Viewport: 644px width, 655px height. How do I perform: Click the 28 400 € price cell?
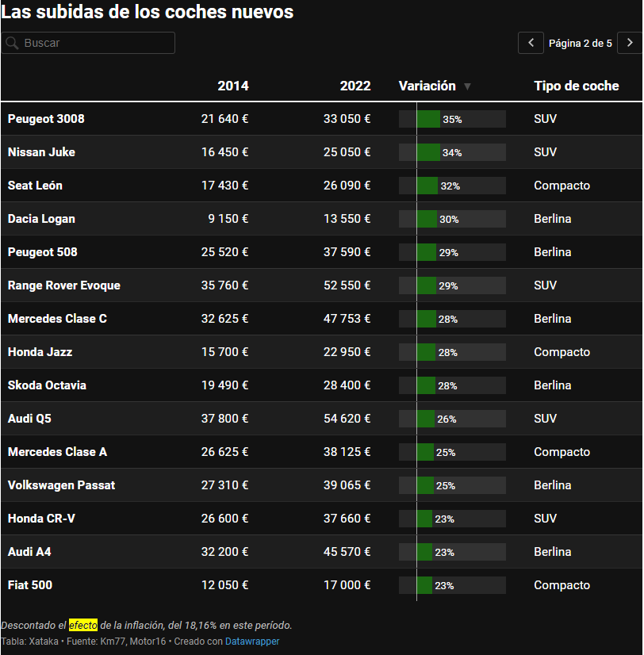(347, 385)
